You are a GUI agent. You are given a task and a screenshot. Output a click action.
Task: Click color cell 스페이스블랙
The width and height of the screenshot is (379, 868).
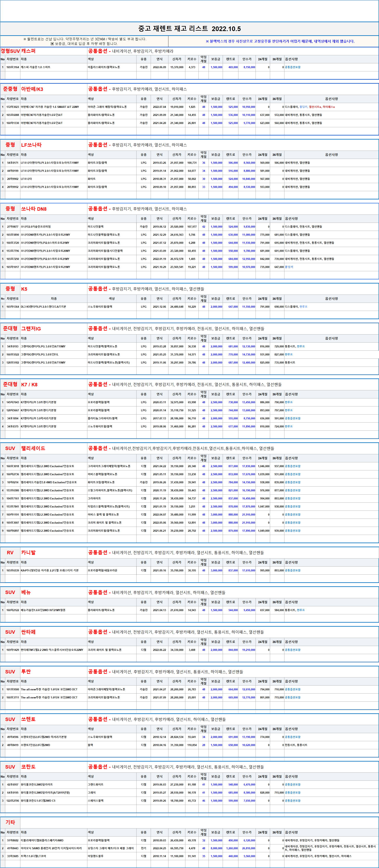[x=96, y=801]
